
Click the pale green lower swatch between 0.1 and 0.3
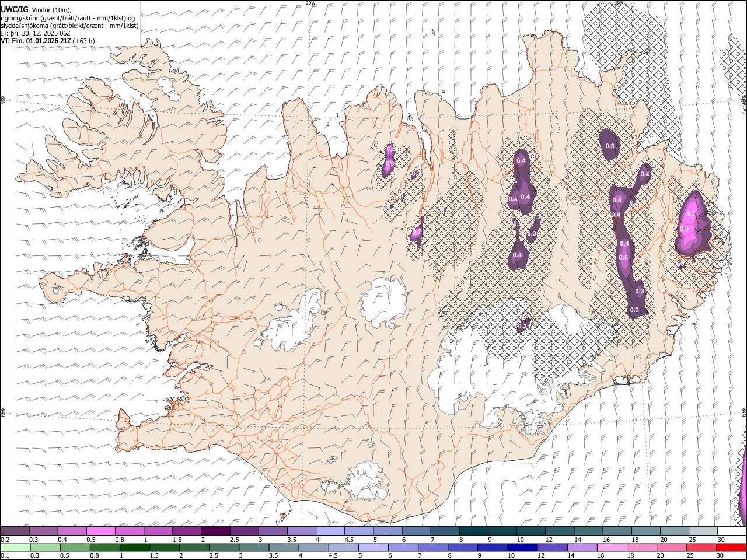click(15, 548)
